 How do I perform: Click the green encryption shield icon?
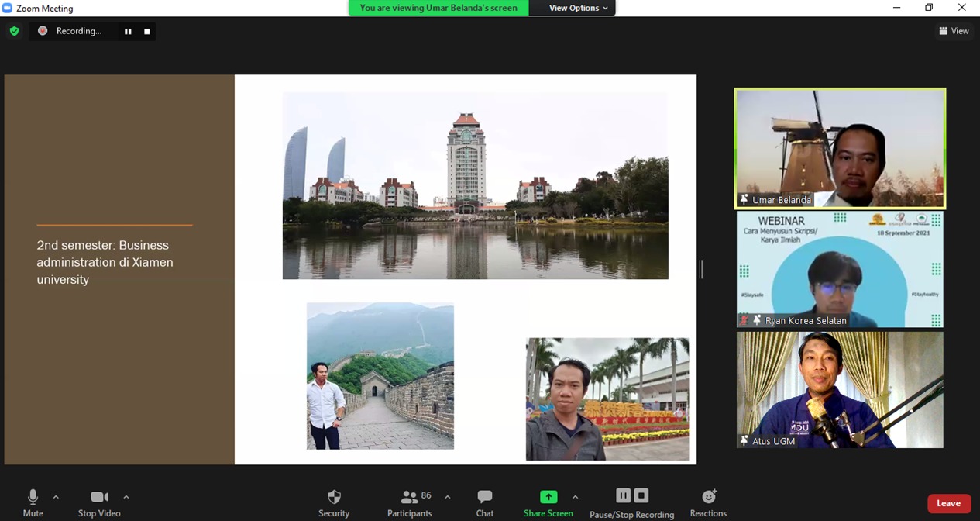14,31
